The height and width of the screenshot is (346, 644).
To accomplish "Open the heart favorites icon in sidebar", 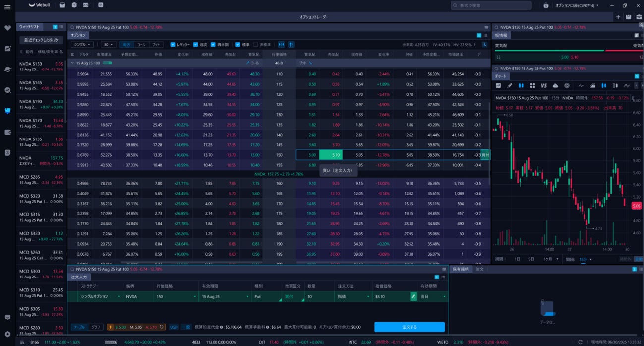I will [7, 28].
